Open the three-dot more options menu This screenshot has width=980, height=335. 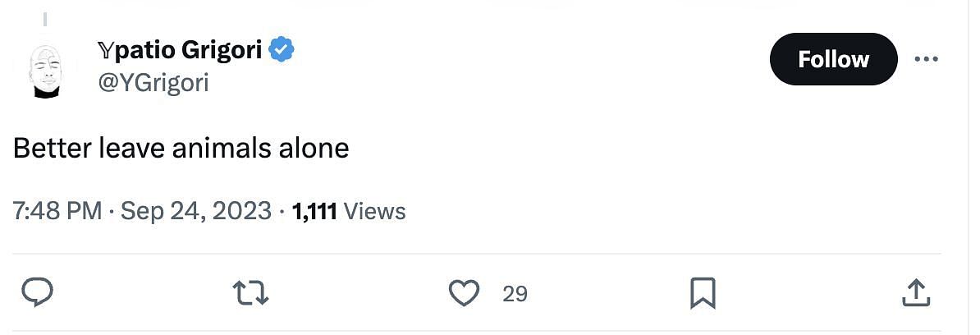point(927,59)
